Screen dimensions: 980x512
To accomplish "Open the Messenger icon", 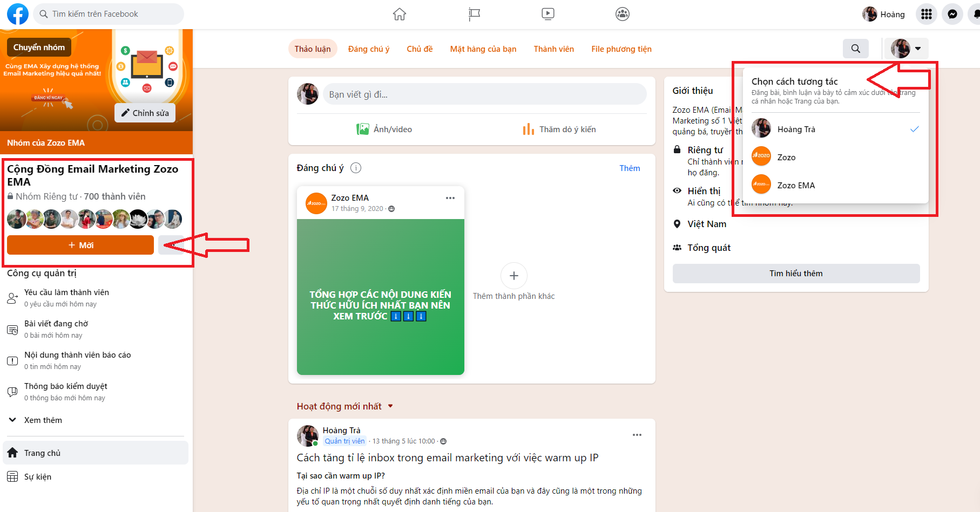I will (x=952, y=14).
